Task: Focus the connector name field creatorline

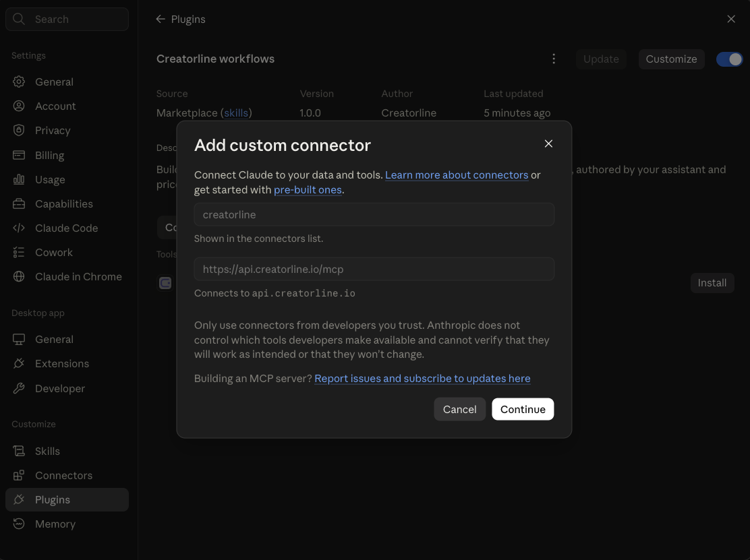Action: coord(374,214)
